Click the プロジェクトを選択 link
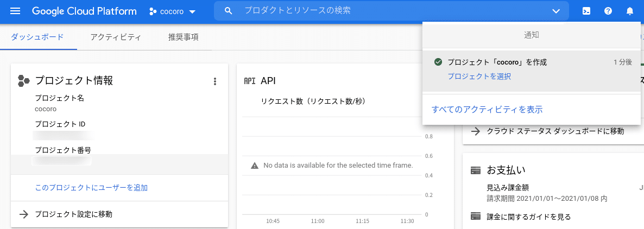 479,77
